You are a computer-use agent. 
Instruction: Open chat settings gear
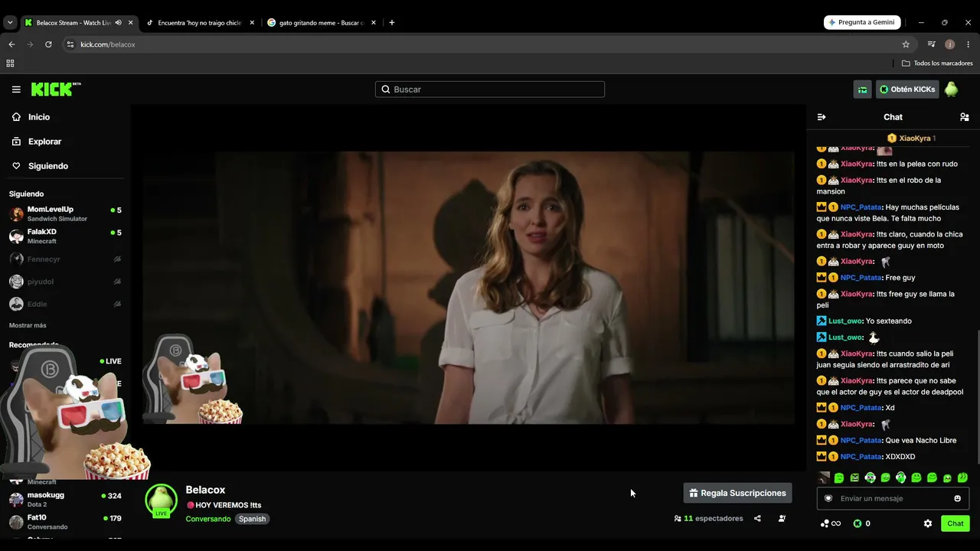click(928, 523)
